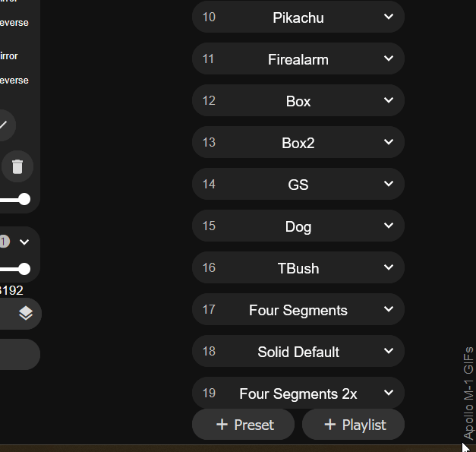
Task: Expand the Dog preset options
Action: tap(389, 226)
